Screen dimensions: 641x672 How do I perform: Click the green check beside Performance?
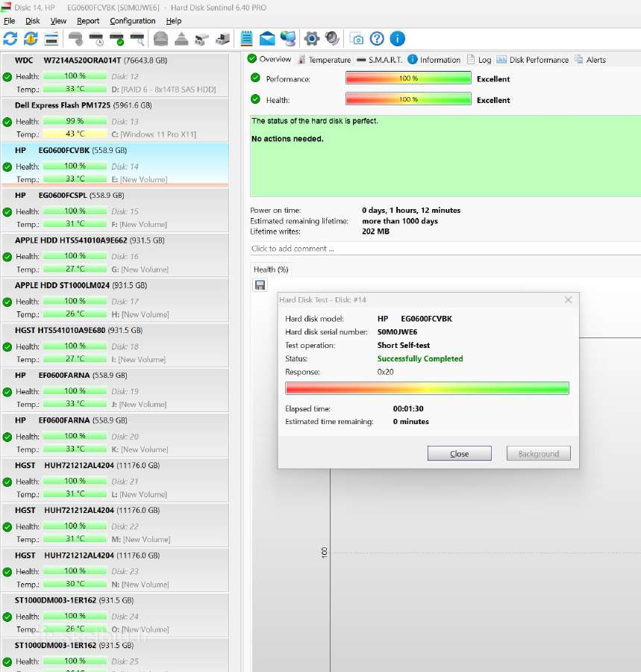point(256,78)
